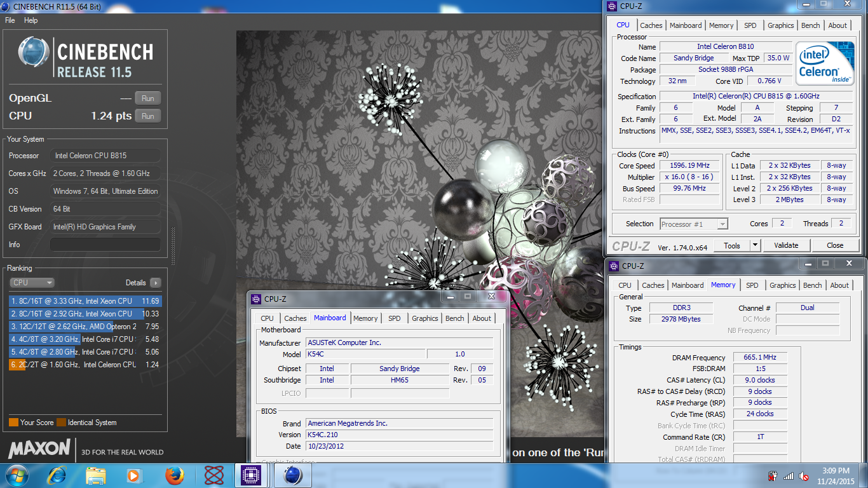868x488 pixels.
Task: Open Memory tab in top CPU-Z window
Action: coord(721,25)
